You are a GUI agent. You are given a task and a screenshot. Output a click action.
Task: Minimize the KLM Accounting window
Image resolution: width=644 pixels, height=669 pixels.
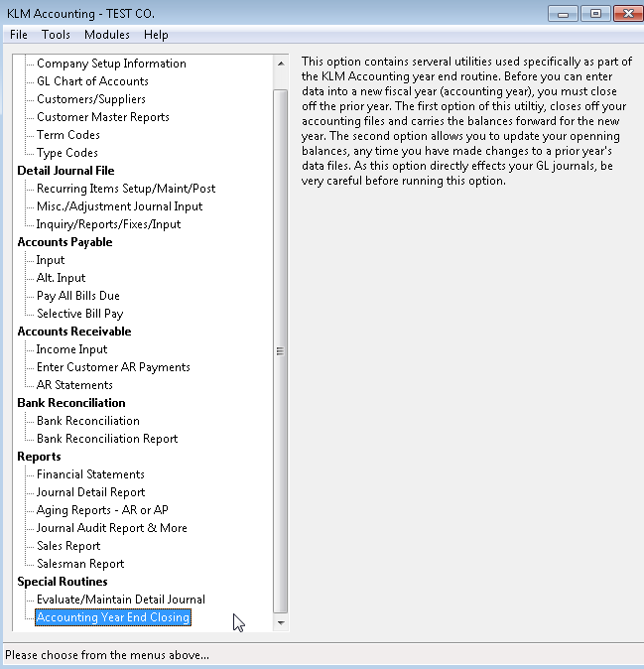(x=563, y=14)
